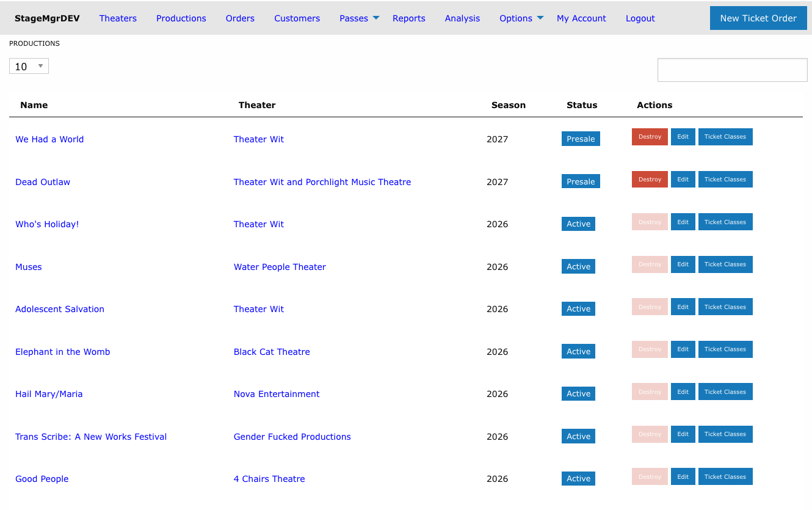Click the New Ticket Order button

point(758,18)
